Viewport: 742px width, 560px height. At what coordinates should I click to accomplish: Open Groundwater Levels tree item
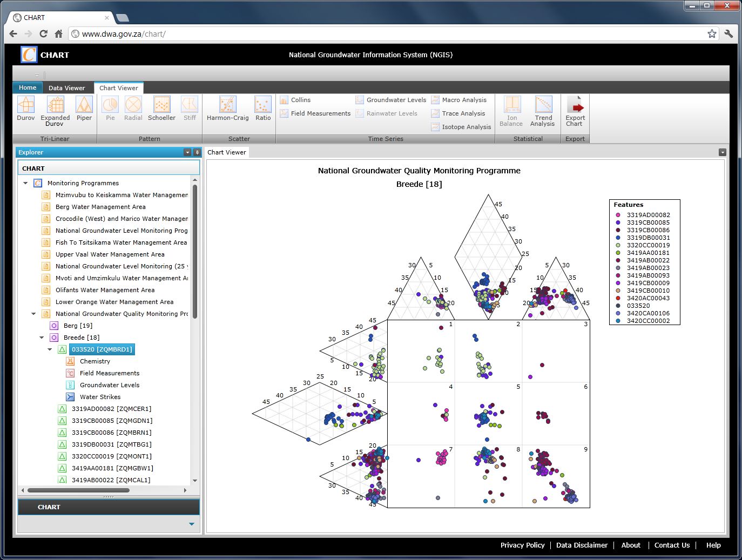pyautogui.click(x=110, y=385)
